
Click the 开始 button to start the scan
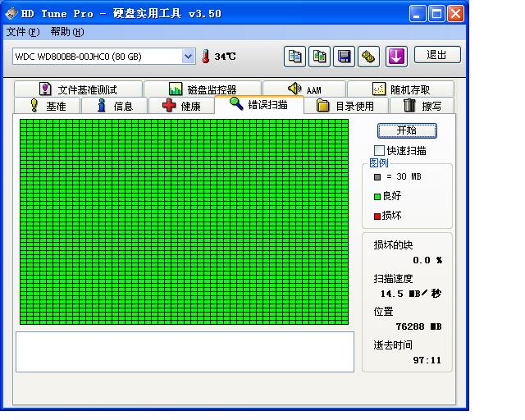pyautogui.click(x=407, y=130)
